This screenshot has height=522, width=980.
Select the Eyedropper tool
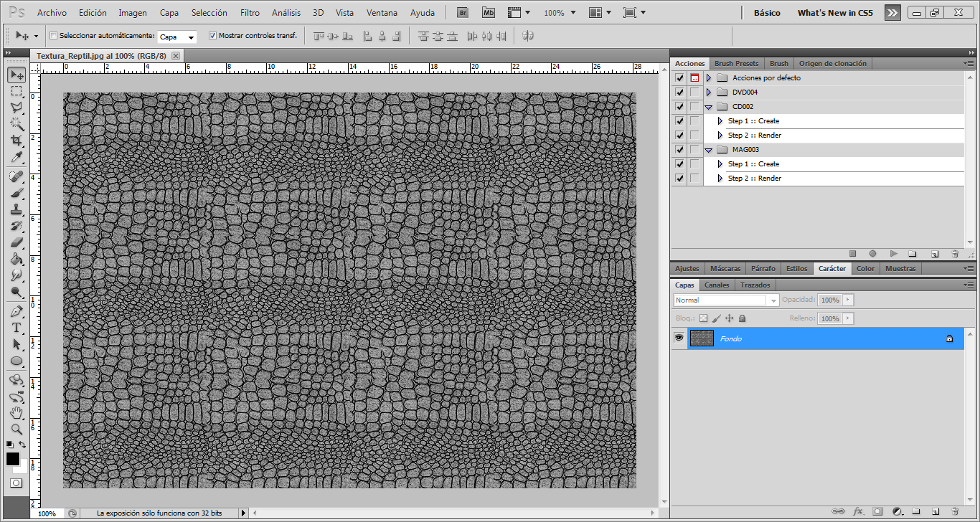[17, 157]
